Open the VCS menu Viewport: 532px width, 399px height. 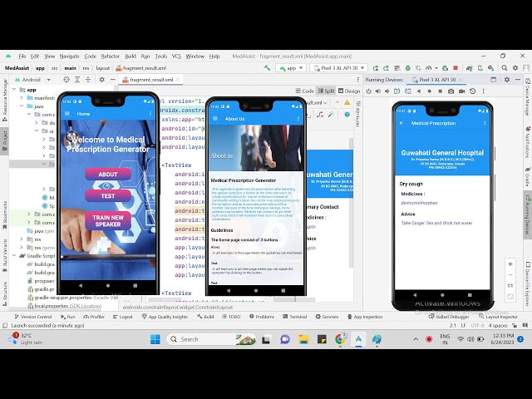click(x=176, y=57)
